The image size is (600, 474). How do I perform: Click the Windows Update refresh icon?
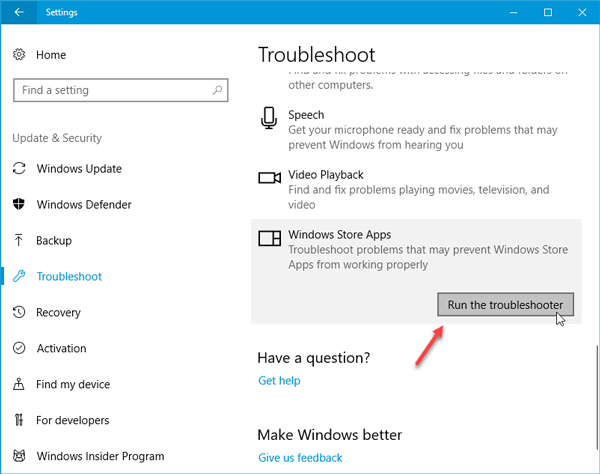tap(19, 169)
